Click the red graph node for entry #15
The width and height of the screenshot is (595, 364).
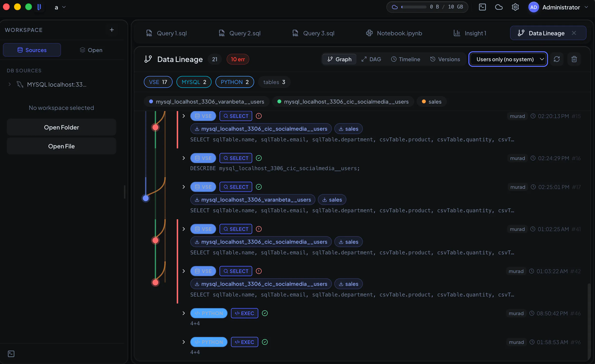155,127
